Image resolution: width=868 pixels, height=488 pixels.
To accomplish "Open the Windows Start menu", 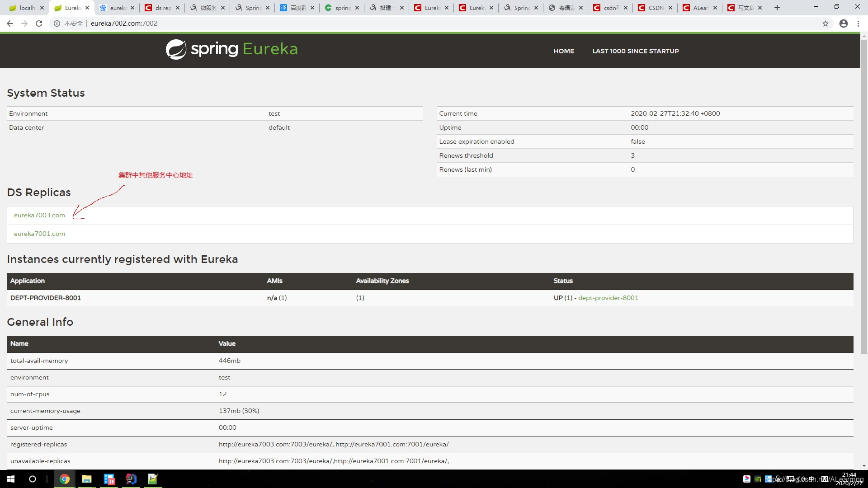I will 11,479.
